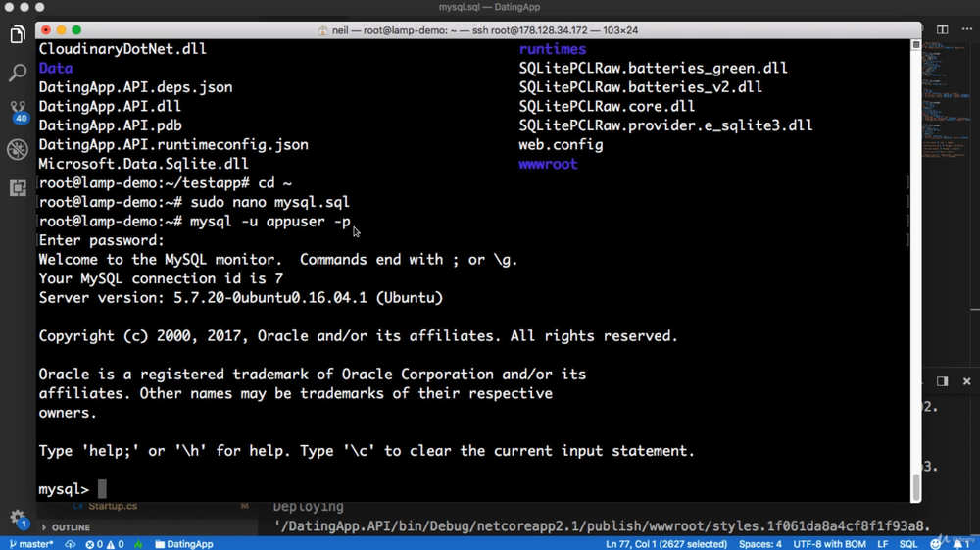Click the feedback smiley icon
980x550 pixels.
tap(936, 544)
